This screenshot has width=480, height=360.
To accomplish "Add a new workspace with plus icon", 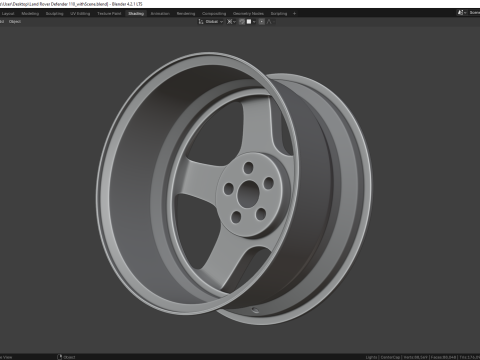I will (294, 14).
